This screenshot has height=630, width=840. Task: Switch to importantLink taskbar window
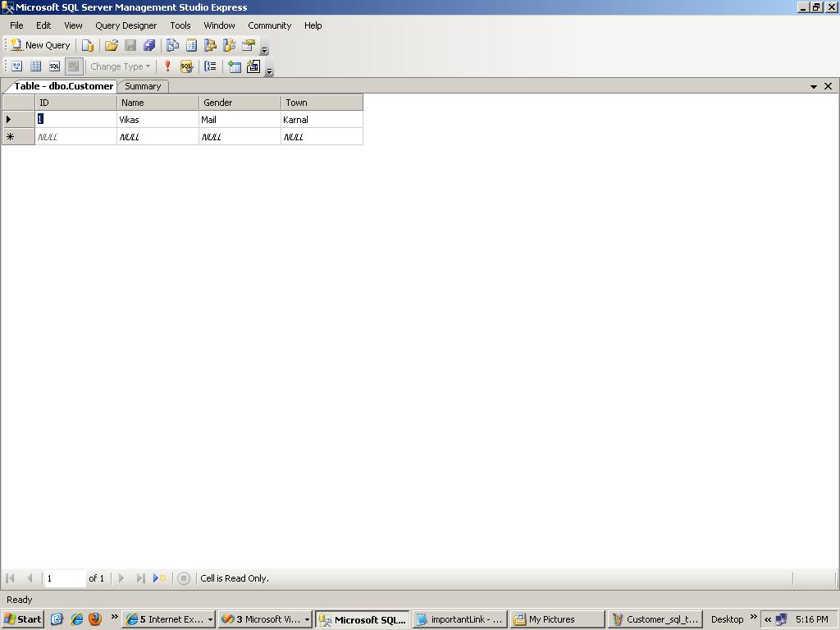(x=460, y=619)
